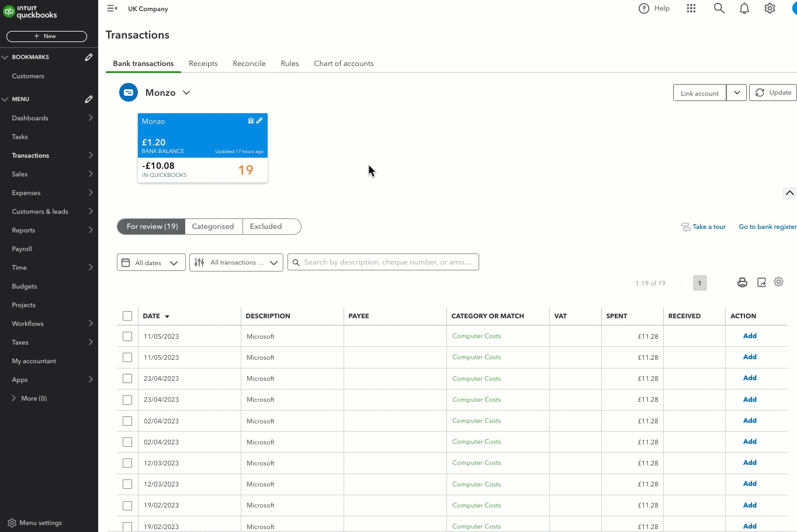Click the search magnifier icon in header
797x532 pixels.
tap(719, 8)
